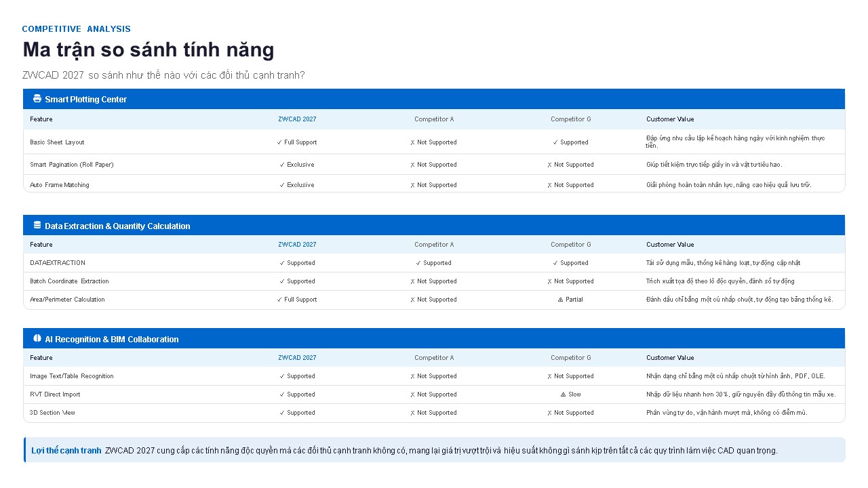Click Competitor A's "Not Supported" for Basic Sheet Layout
The image size is (868, 488).
click(434, 142)
